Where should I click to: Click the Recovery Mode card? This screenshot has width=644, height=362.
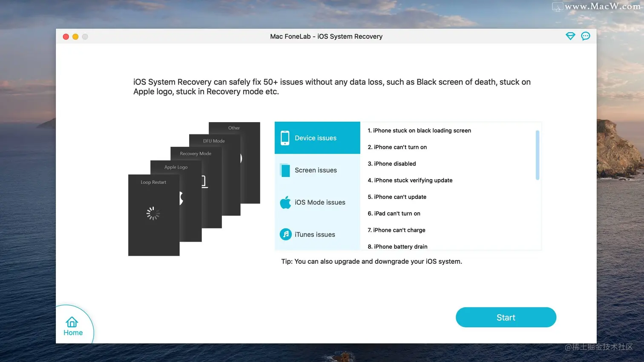(x=196, y=154)
